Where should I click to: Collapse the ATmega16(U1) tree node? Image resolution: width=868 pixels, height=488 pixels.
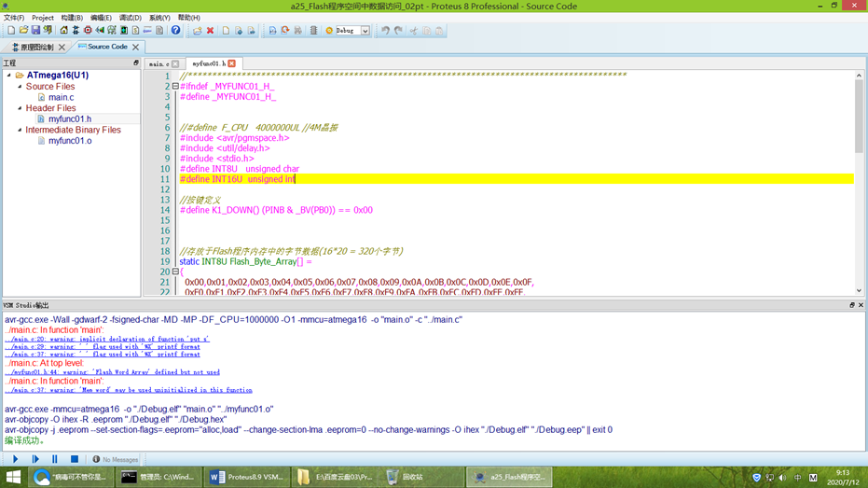tap(9, 75)
